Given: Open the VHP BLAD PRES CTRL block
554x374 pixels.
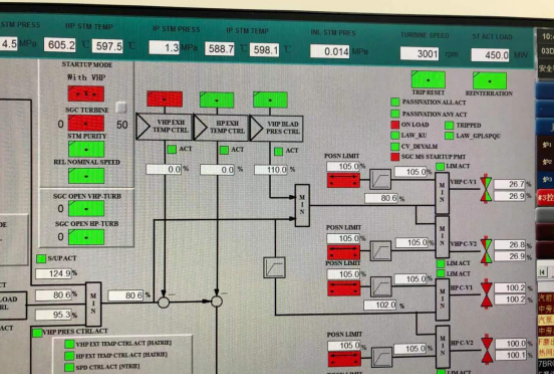Looking at the screenshot, I should point(277,128).
